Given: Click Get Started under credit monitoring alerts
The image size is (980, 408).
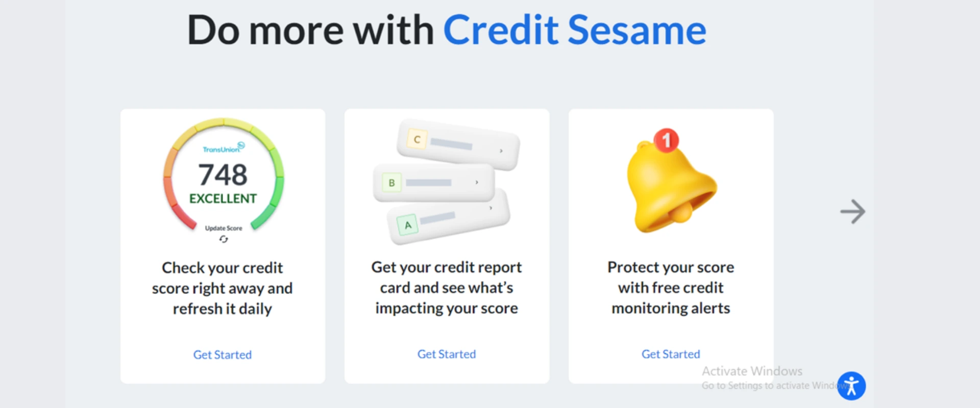Looking at the screenshot, I should tap(671, 354).
